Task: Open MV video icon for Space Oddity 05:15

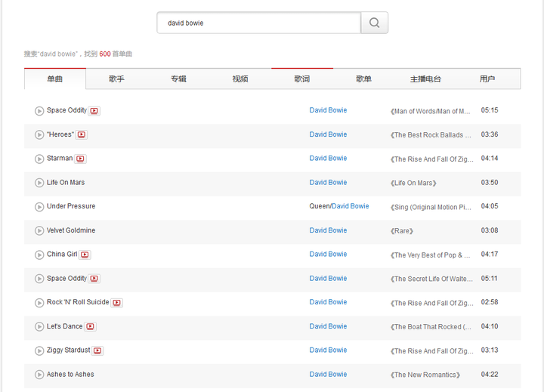Action: tap(94, 111)
